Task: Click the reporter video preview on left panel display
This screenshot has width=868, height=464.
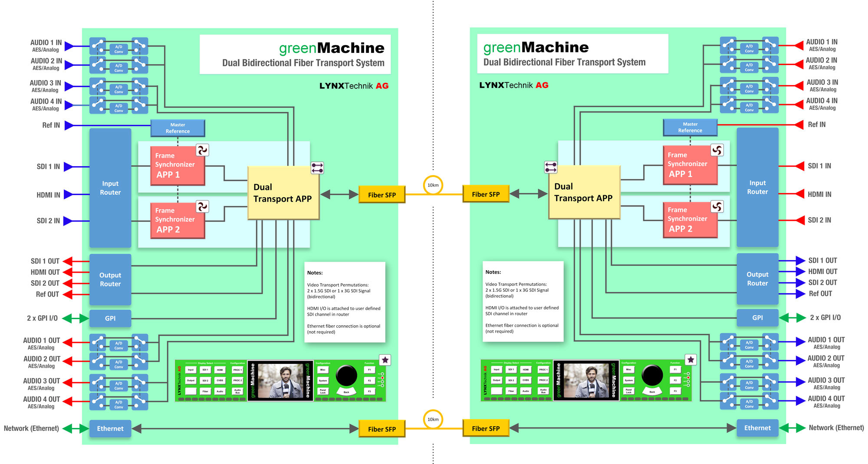Action: coord(281,380)
